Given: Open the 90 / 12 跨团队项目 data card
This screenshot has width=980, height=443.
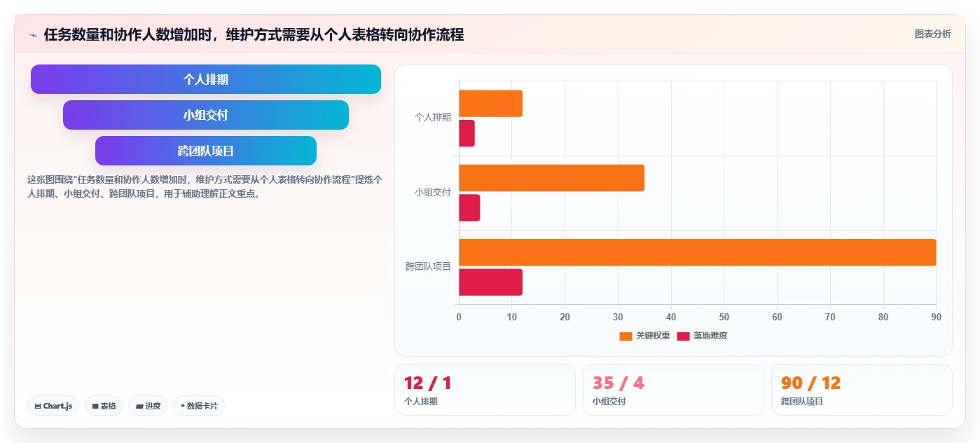Looking at the screenshot, I should [x=862, y=390].
